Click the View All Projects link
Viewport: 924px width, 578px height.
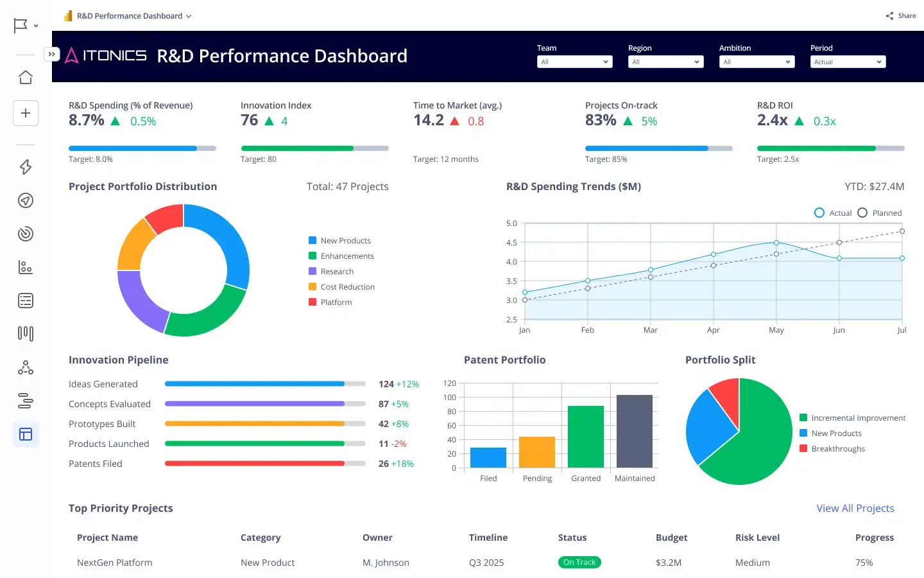pos(855,508)
